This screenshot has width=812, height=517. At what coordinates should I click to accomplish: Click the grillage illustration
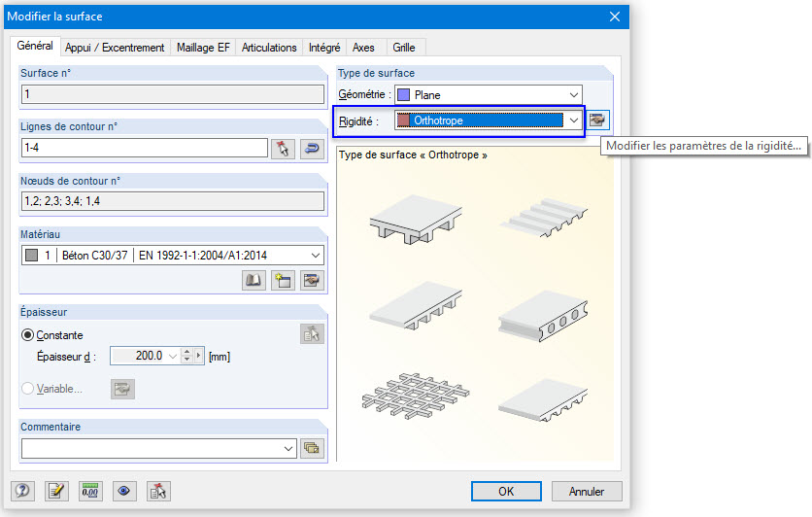(x=416, y=396)
